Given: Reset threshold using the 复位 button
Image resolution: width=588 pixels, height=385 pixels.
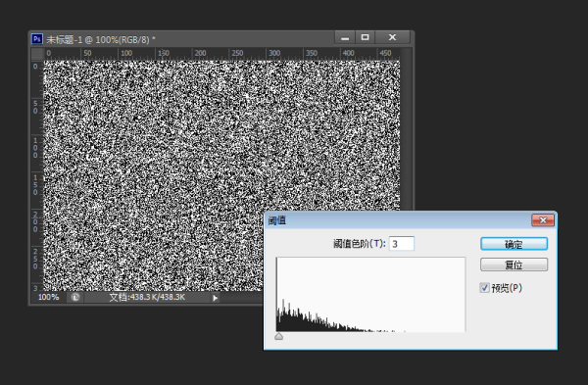Looking at the screenshot, I should (514, 265).
